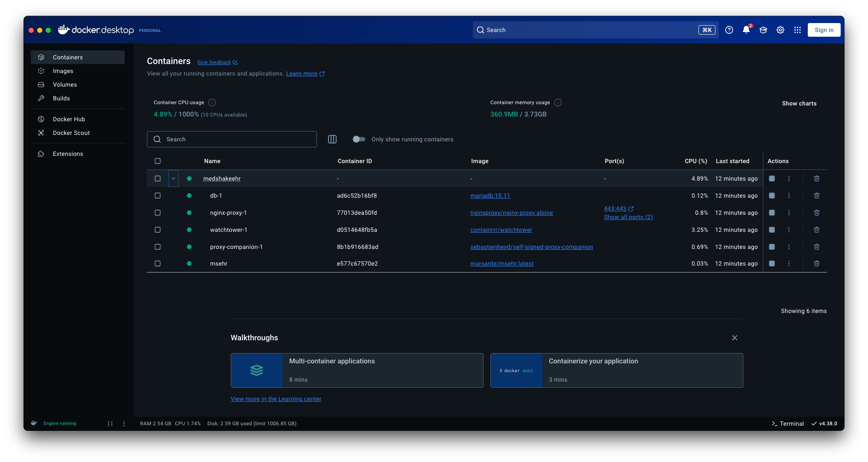Image resolution: width=868 pixels, height=462 pixels.
Task: Open more actions for msehr
Action: (x=789, y=263)
